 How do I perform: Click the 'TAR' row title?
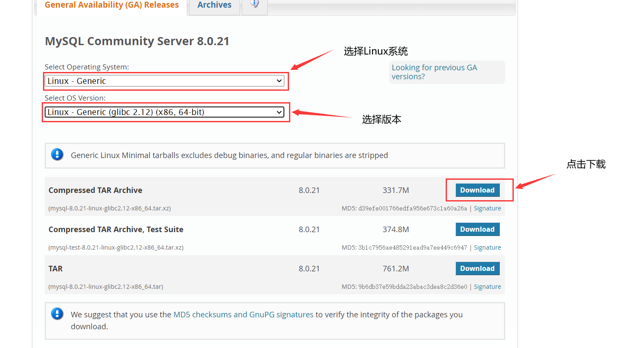point(55,268)
